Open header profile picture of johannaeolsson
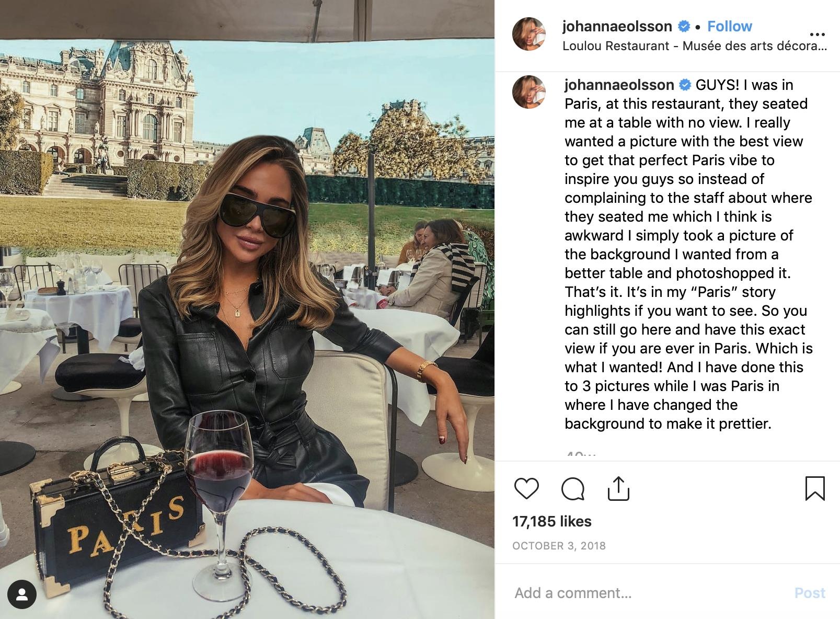The width and height of the screenshot is (840, 619). tap(529, 34)
